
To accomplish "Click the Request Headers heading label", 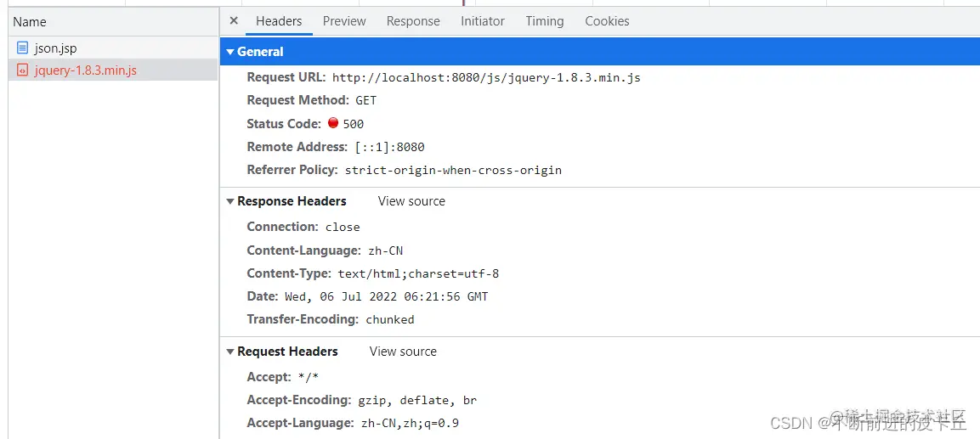I will 287,352.
